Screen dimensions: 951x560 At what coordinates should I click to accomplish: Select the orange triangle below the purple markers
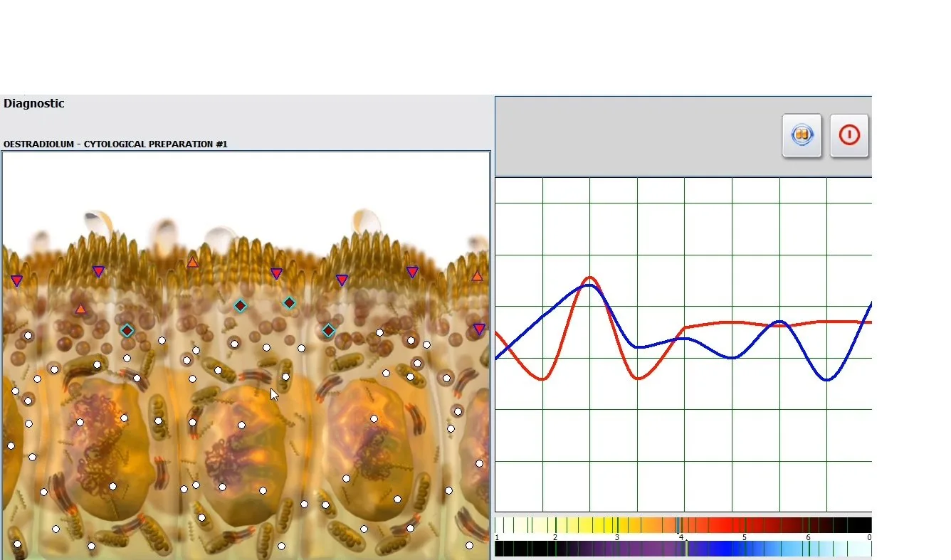[80, 309]
